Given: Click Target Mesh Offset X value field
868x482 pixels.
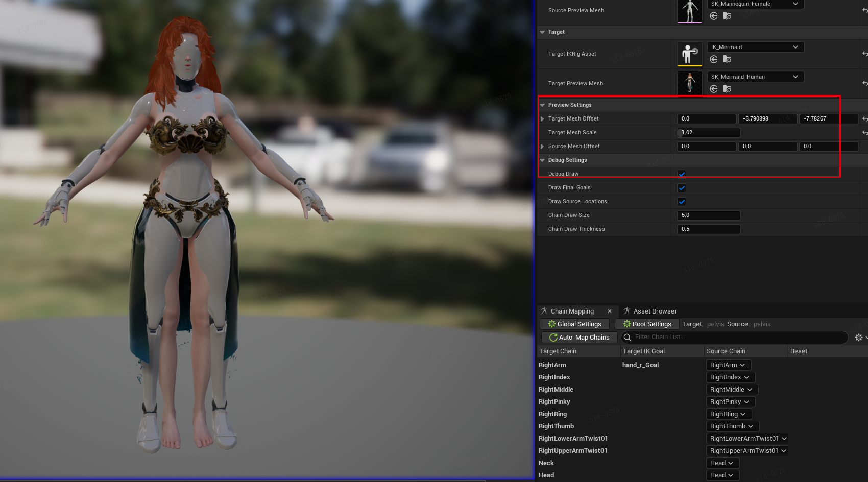Looking at the screenshot, I should coord(707,118).
